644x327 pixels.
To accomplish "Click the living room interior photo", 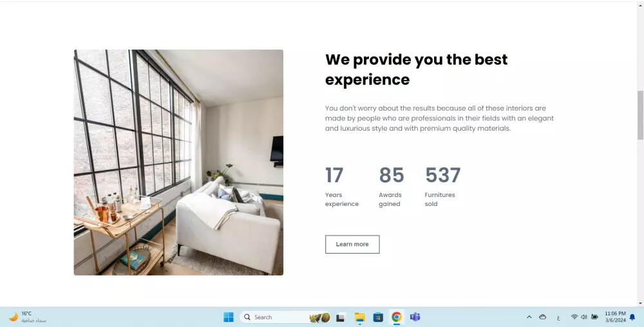I will 178,162.
